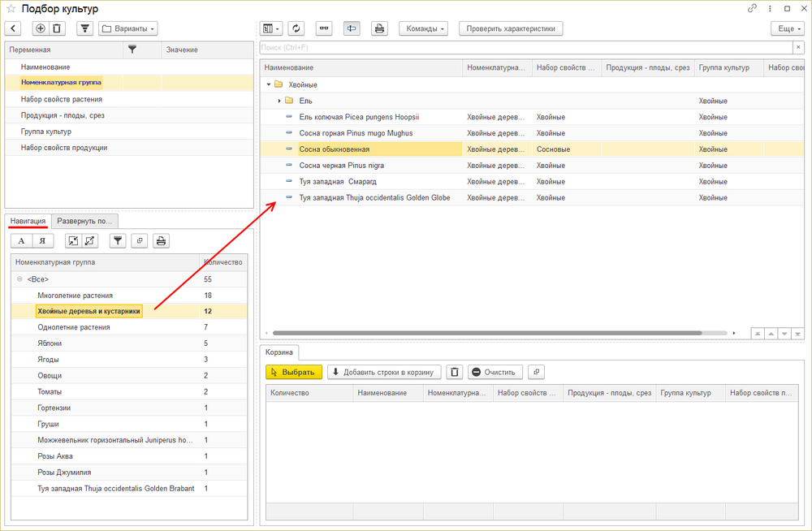Screen dimensions: 812x531
Task: Switch to the Развернуть по... tab
Action: pos(84,221)
